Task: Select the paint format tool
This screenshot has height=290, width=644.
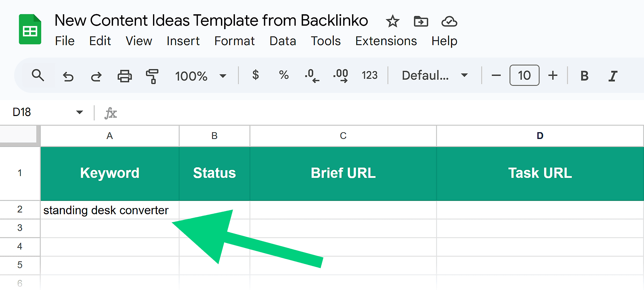Action: pos(152,76)
